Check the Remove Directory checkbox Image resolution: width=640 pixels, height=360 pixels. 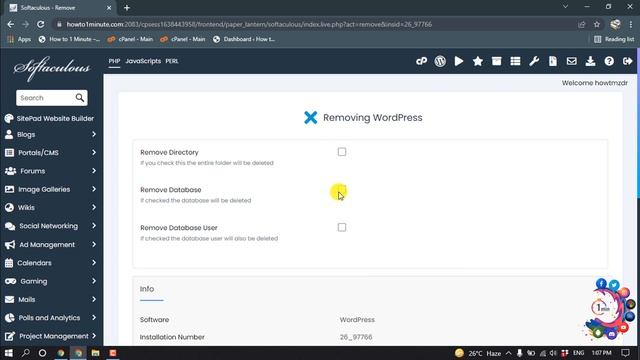342,152
